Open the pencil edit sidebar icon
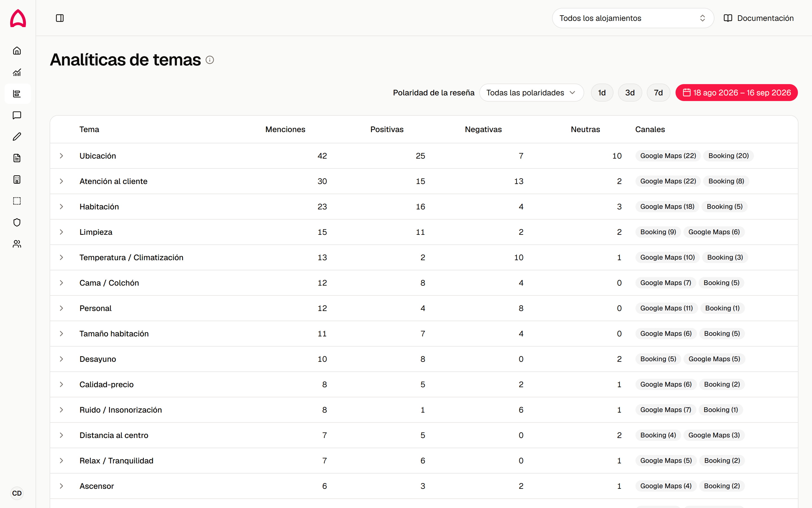This screenshot has height=508, width=812. coord(17,137)
